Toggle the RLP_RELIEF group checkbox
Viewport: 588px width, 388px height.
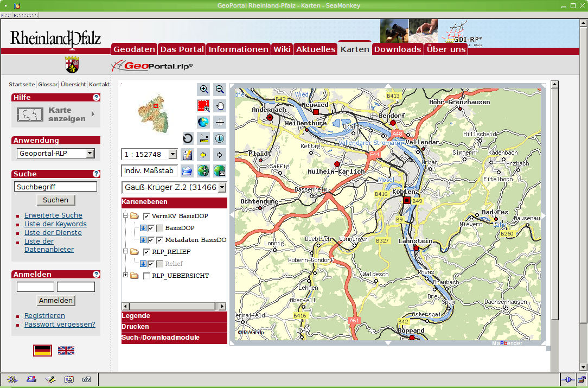pos(146,252)
